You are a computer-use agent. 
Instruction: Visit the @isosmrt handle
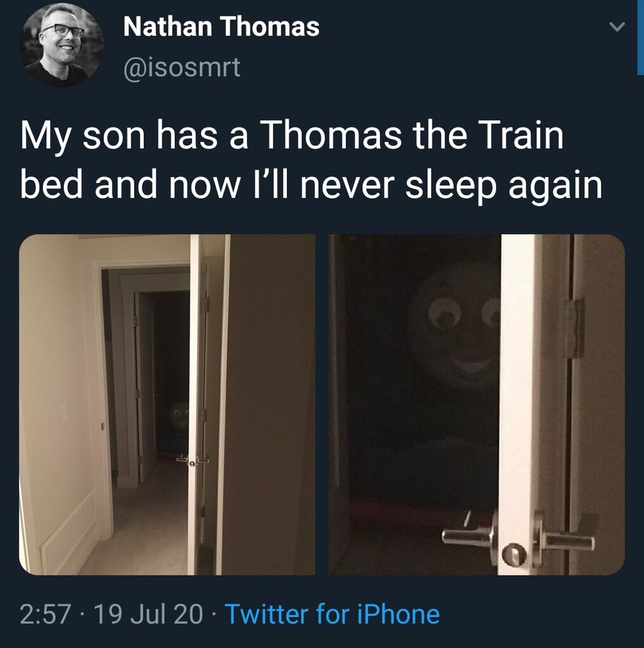[182, 67]
